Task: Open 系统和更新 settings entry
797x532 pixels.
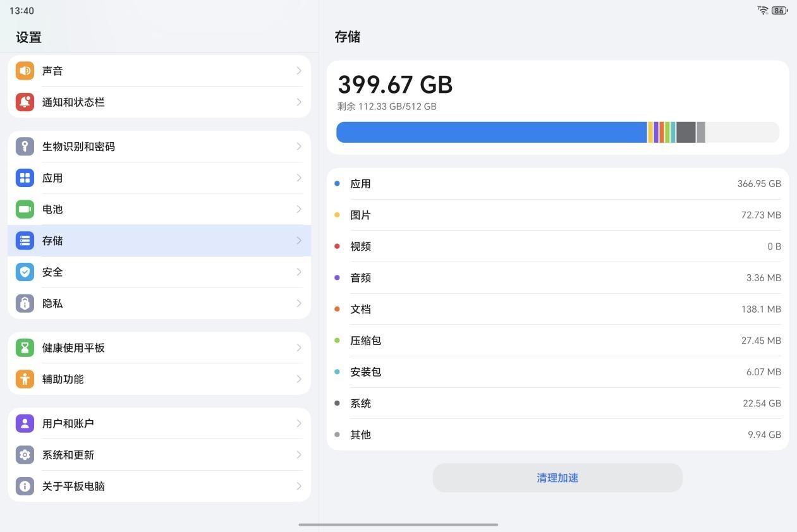Action: (158, 455)
